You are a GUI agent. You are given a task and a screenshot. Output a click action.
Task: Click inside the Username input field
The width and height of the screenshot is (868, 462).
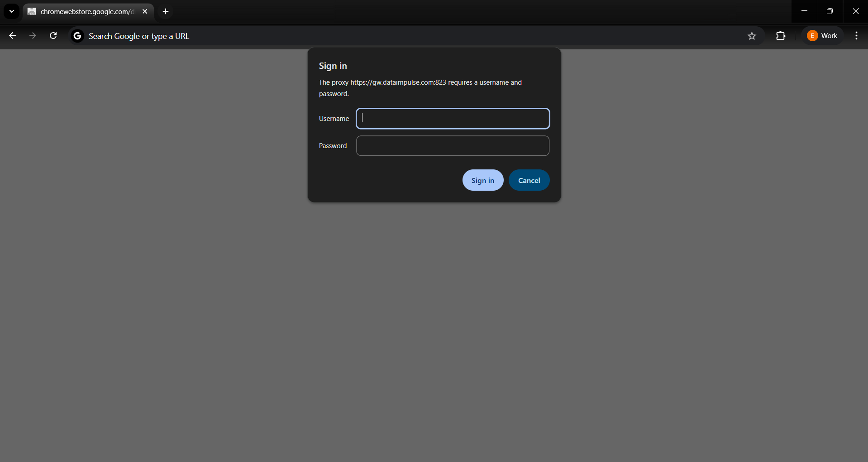(x=453, y=118)
